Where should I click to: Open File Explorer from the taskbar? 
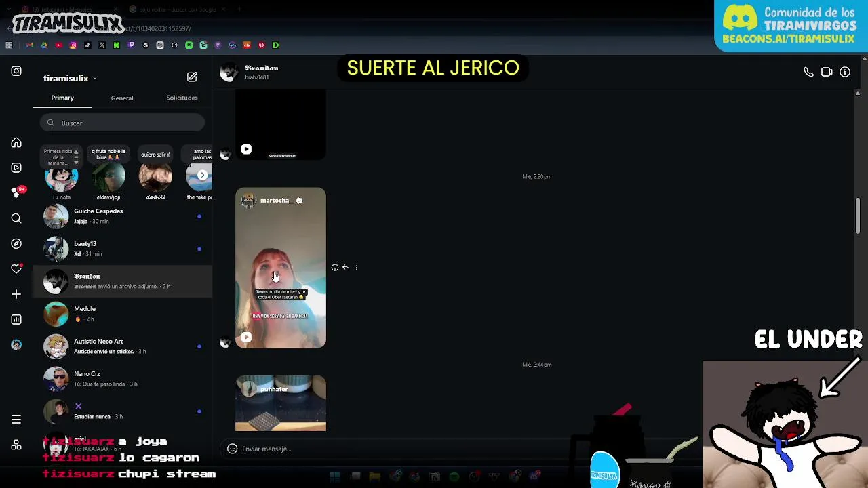[x=374, y=476]
